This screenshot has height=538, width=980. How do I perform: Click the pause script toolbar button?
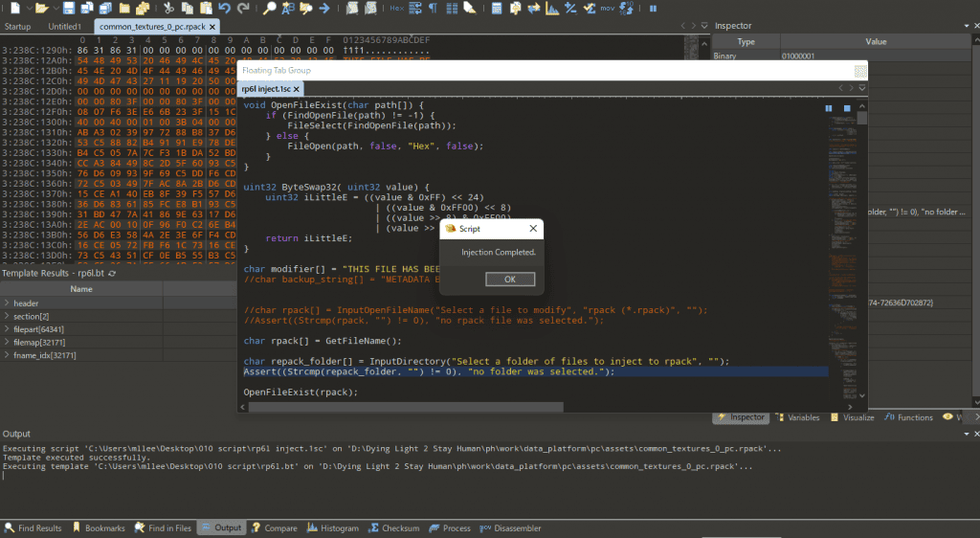[653, 8]
